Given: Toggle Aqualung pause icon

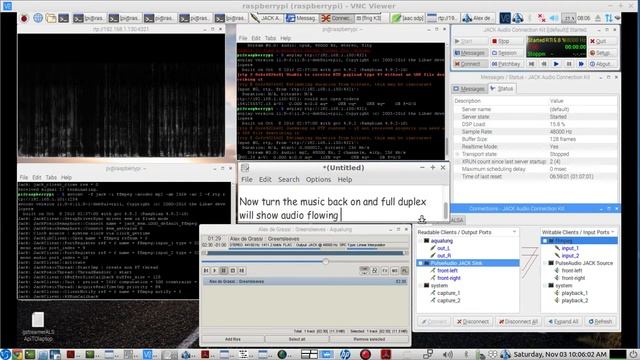Looking at the screenshot, I should [224, 271].
